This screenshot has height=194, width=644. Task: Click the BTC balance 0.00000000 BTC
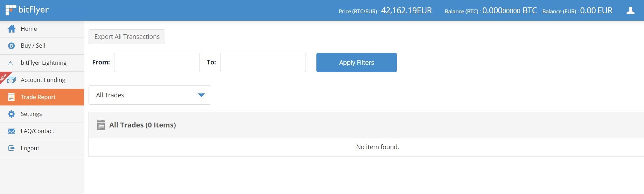pyautogui.click(x=510, y=11)
